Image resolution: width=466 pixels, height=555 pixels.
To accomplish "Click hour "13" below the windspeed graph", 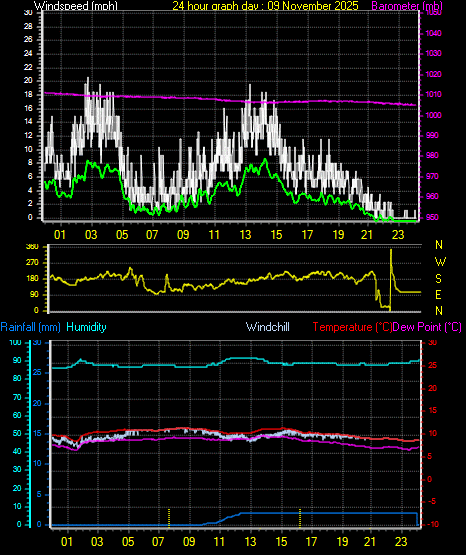I will point(245,235).
